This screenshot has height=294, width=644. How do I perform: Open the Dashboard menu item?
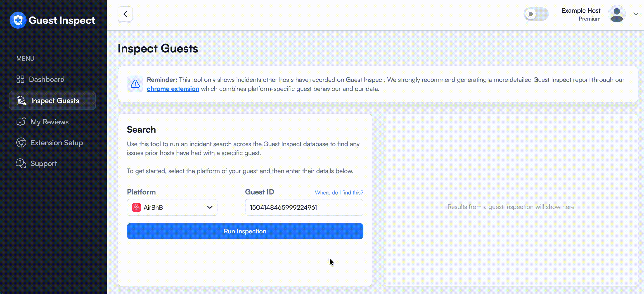pyautogui.click(x=47, y=79)
